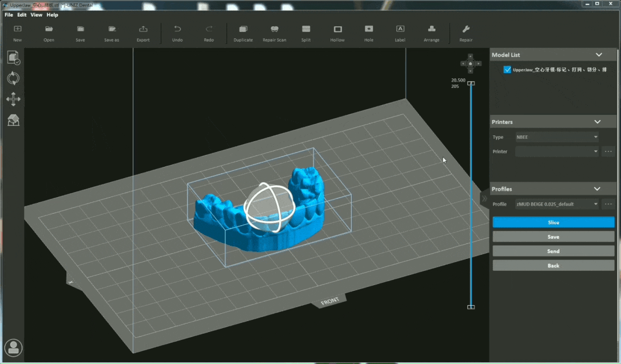Click the top handle of layer slider
The image size is (621, 364).
tap(471, 83)
